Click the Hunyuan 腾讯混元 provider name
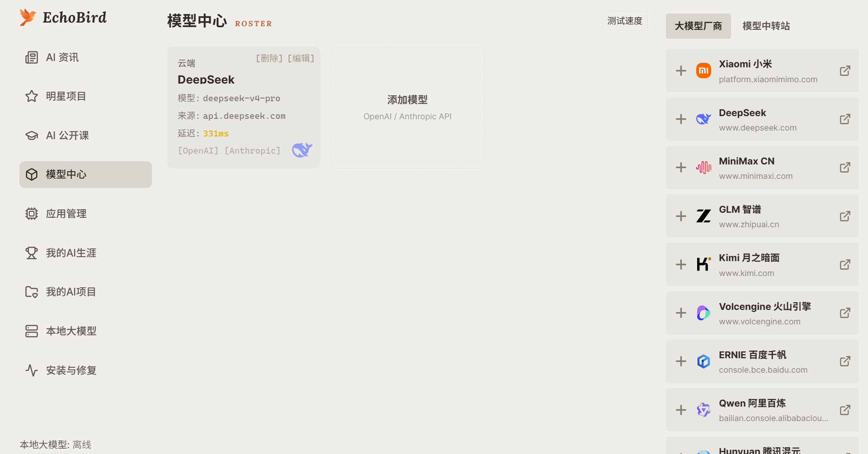The width and height of the screenshot is (868, 454). point(759,450)
